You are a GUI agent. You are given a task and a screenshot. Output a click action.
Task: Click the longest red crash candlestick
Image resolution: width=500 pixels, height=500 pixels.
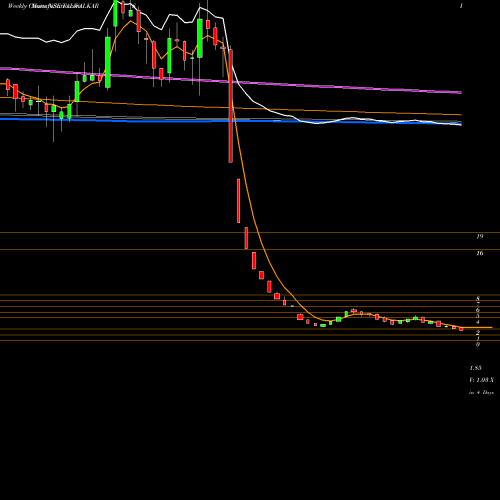coord(230,106)
